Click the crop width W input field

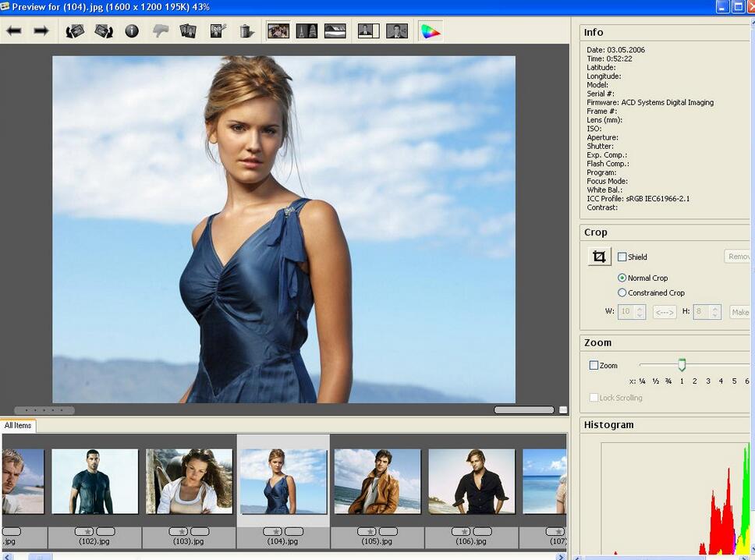click(627, 311)
